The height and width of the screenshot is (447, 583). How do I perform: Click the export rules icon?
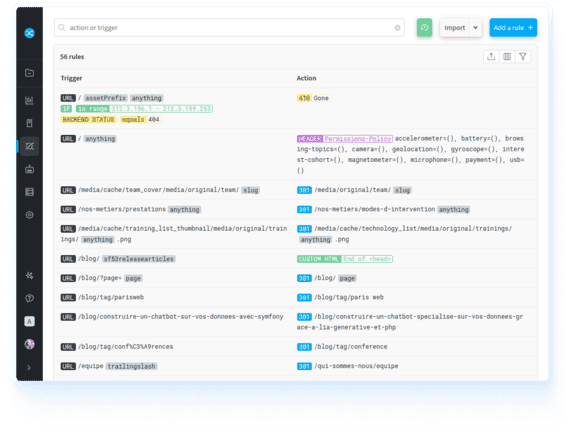(x=491, y=57)
